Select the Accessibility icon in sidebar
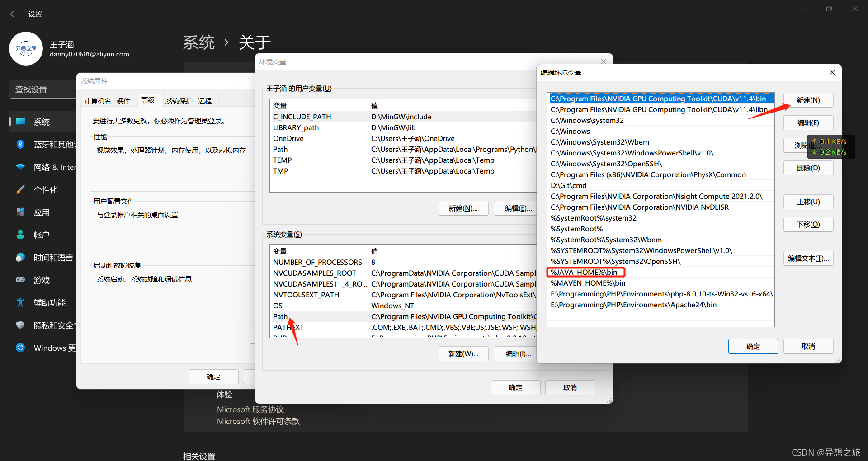868x461 pixels. (20, 302)
